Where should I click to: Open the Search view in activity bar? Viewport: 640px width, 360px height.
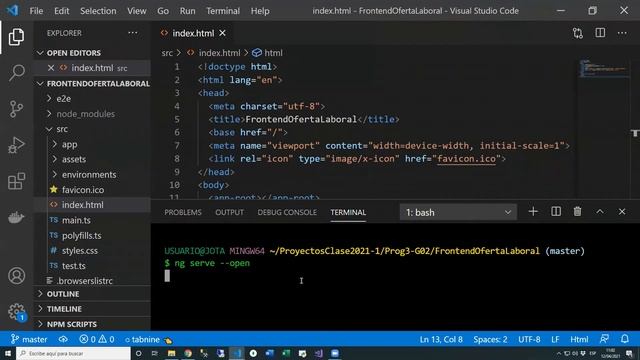(16, 73)
